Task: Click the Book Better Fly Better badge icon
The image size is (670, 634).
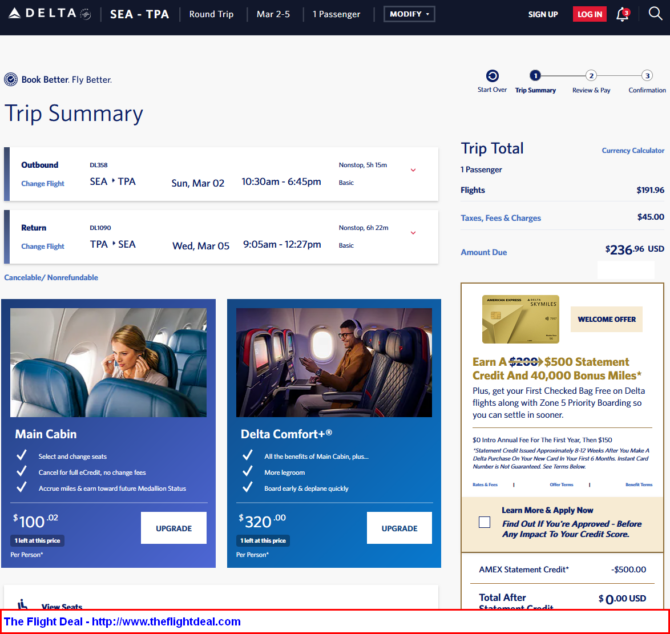Action: point(11,79)
